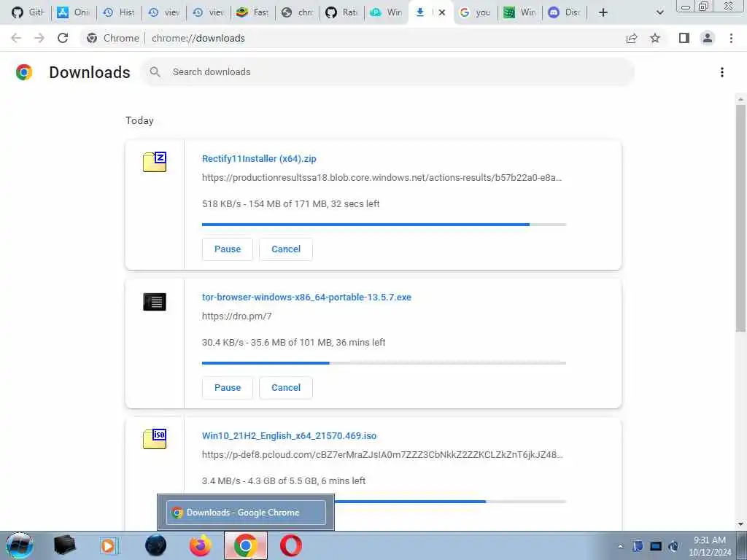
Task: Click the Rectify11Installer download progress bar
Action: point(384,225)
